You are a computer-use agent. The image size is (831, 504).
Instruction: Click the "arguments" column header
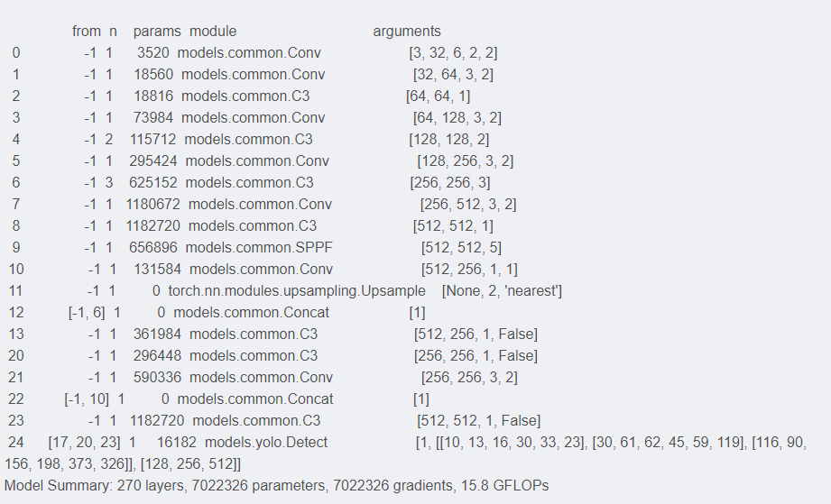click(407, 32)
